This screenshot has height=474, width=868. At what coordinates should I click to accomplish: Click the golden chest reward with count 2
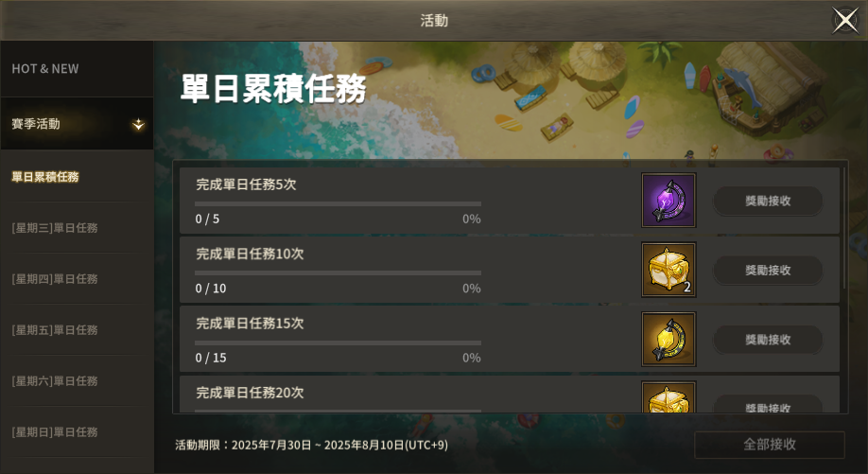[x=668, y=270]
